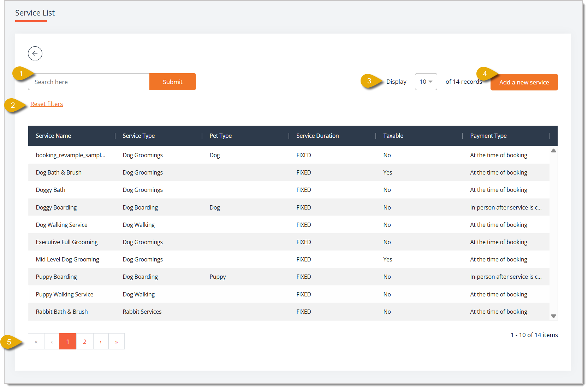Click the Dog Boarding type in Doggy Boarding row
Viewport: 588px width, 389px height.
(x=140, y=207)
